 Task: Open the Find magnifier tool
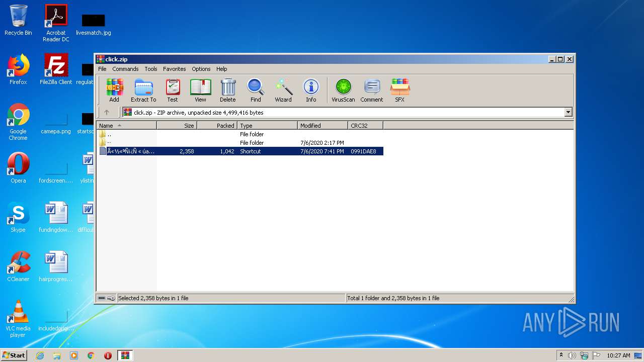256,90
